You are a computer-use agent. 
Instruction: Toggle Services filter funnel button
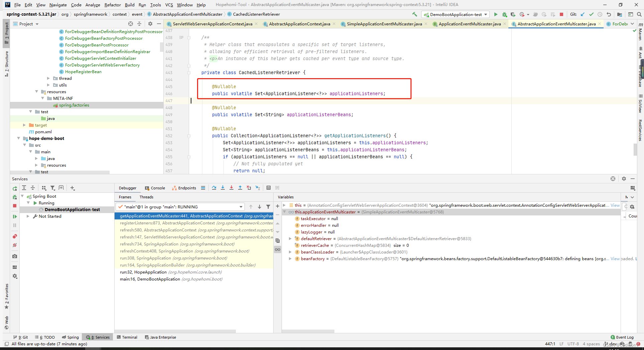click(52, 188)
